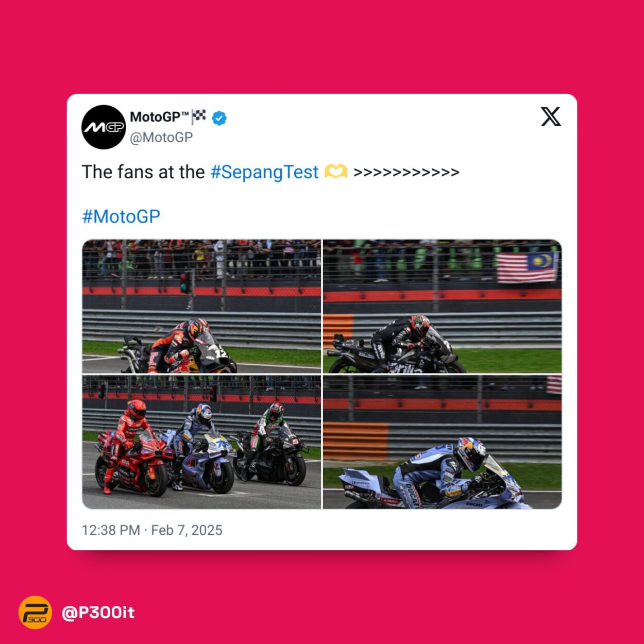
Task: Click the orange P300 logo
Action: tap(35, 613)
